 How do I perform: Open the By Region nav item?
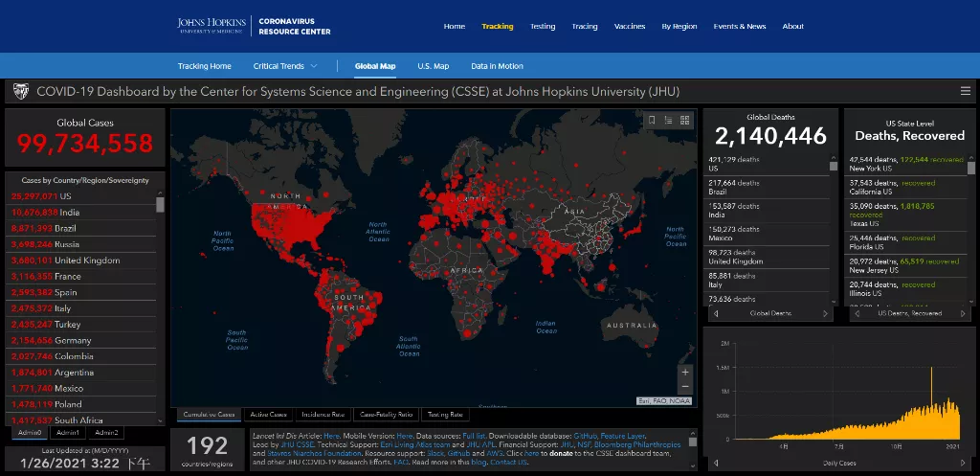click(679, 26)
